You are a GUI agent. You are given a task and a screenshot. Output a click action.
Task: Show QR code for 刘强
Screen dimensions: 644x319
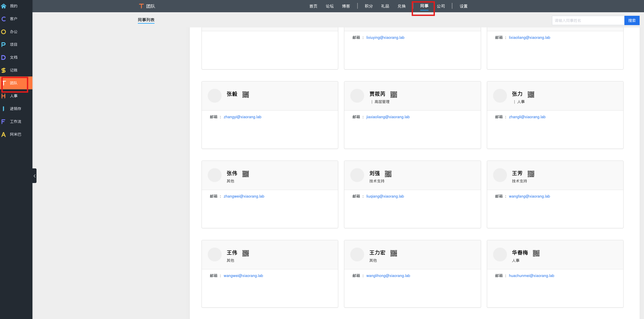(x=388, y=174)
